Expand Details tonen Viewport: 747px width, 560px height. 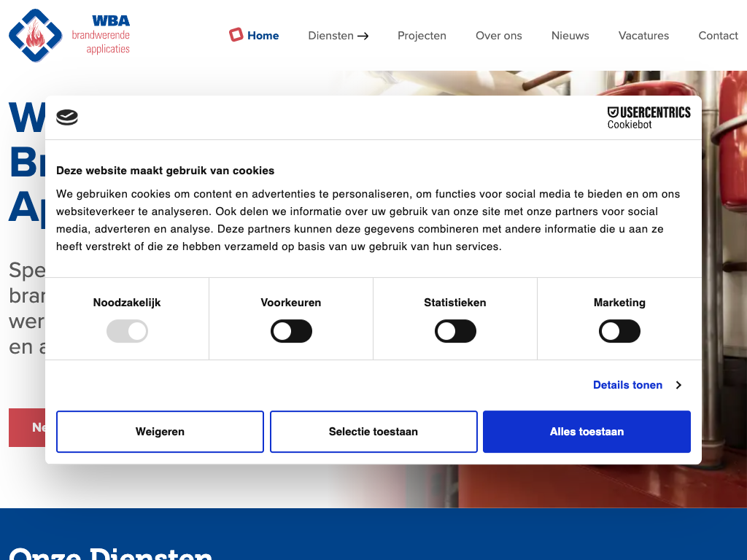point(627,385)
